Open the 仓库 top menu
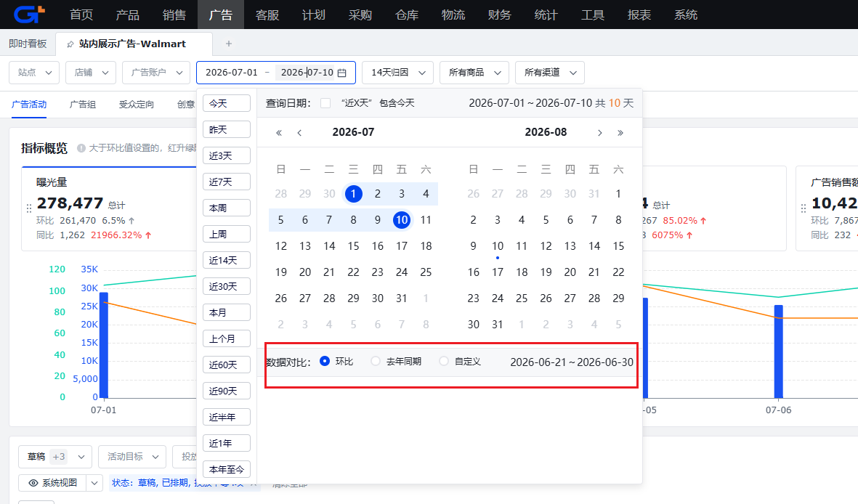Image resolution: width=858 pixels, height=504 pixels. tap(407, 15)
